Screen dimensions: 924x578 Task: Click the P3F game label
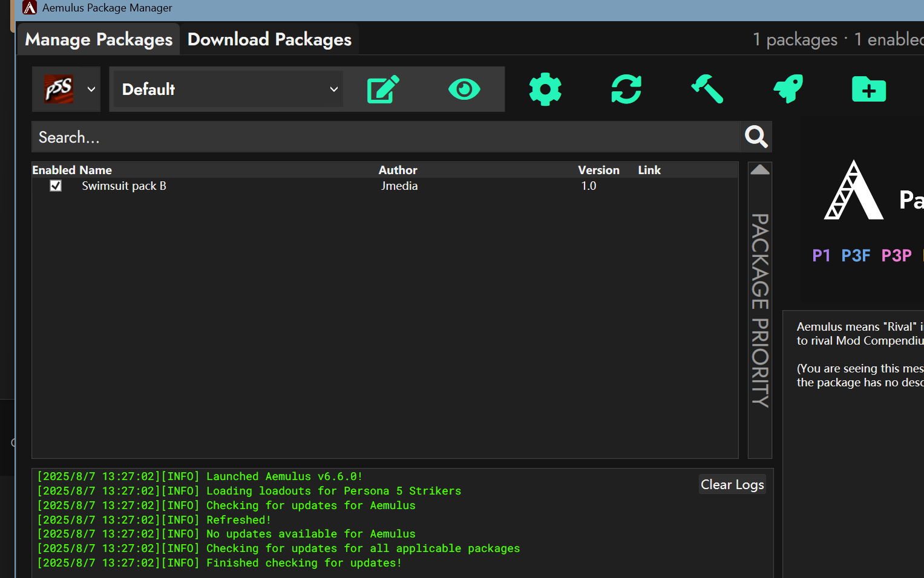pos(856,255)
